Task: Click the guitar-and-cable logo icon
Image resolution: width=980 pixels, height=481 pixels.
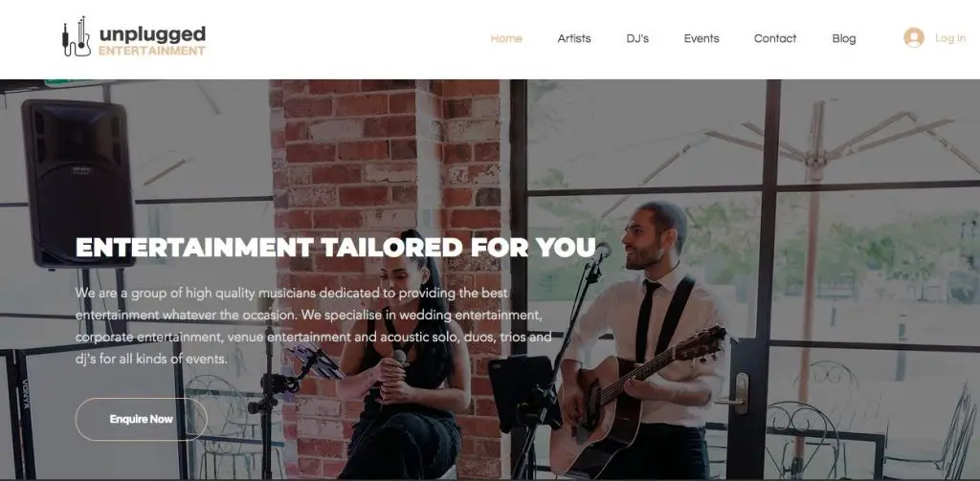Action: click(x=77, y=37)
